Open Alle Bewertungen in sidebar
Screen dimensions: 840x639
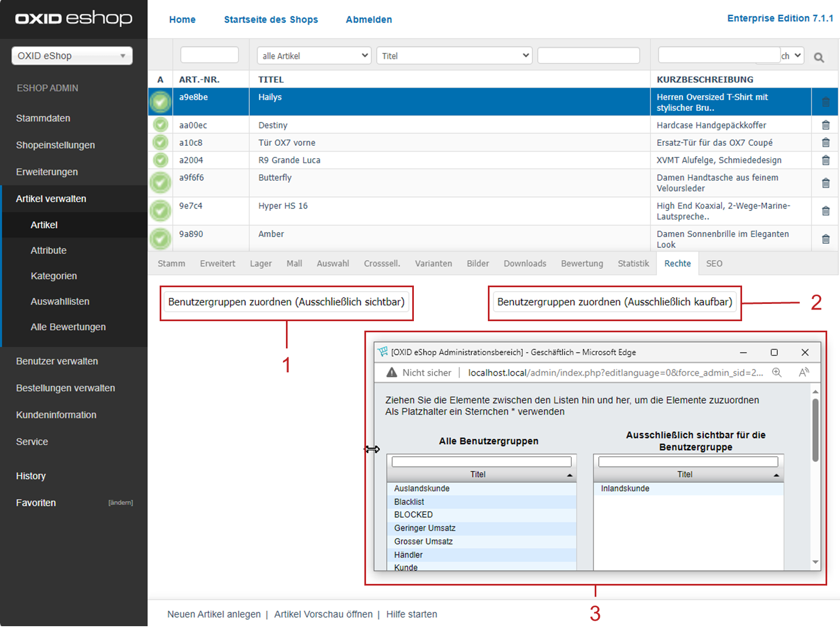[x=68, y=327]
